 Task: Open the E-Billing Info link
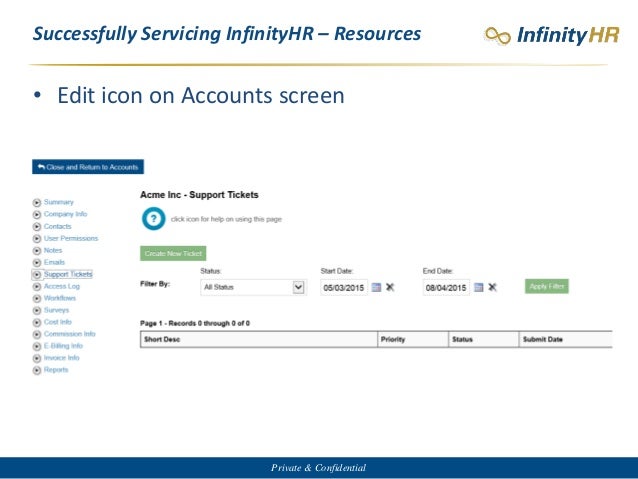coord(63,346)
